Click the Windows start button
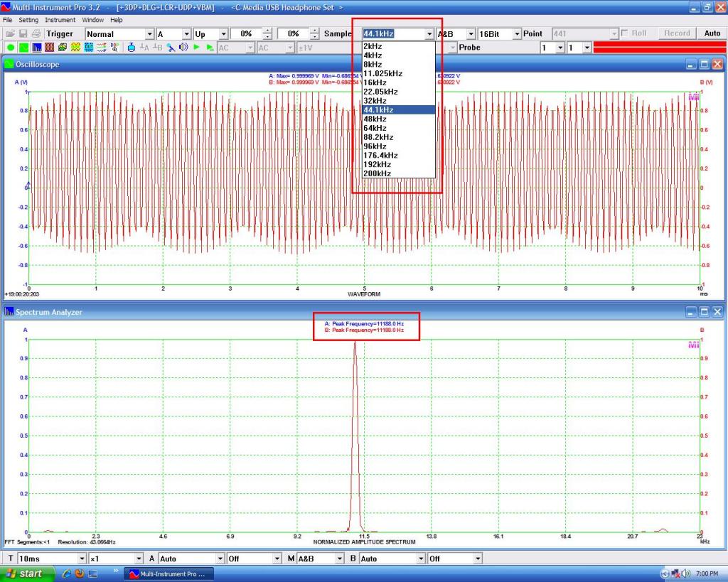728x582 pixels. point(27,573)
